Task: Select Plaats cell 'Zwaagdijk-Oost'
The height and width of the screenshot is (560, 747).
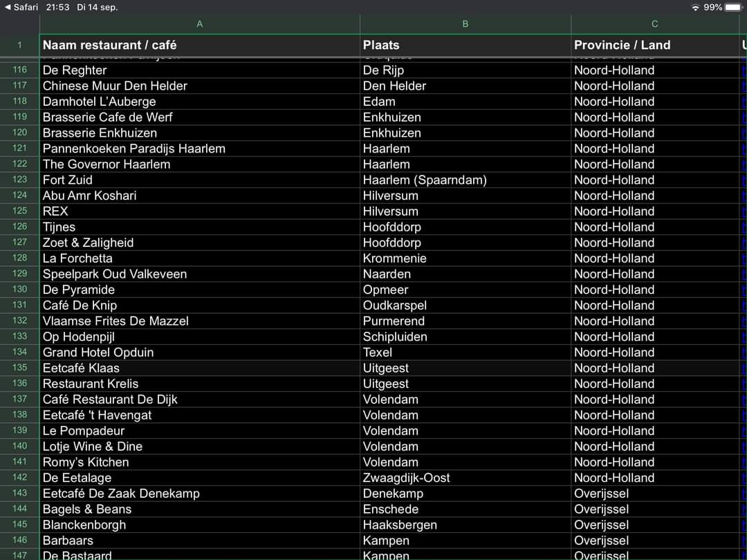Action: (465, 478)
